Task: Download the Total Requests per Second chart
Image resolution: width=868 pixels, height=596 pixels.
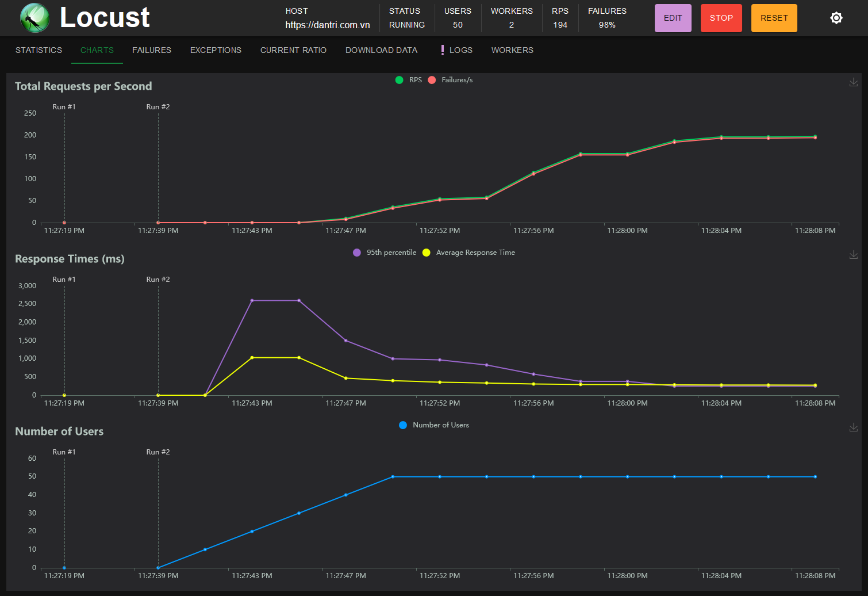Action: [x=854, y=82]
